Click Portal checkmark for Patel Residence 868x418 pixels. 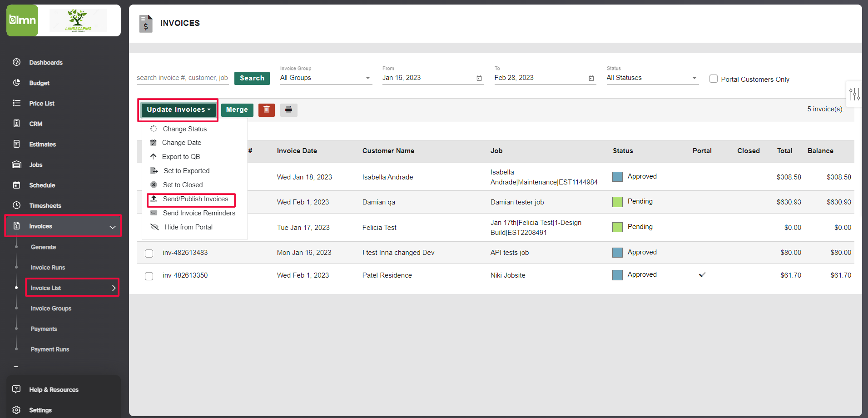(x=702, y=274)
